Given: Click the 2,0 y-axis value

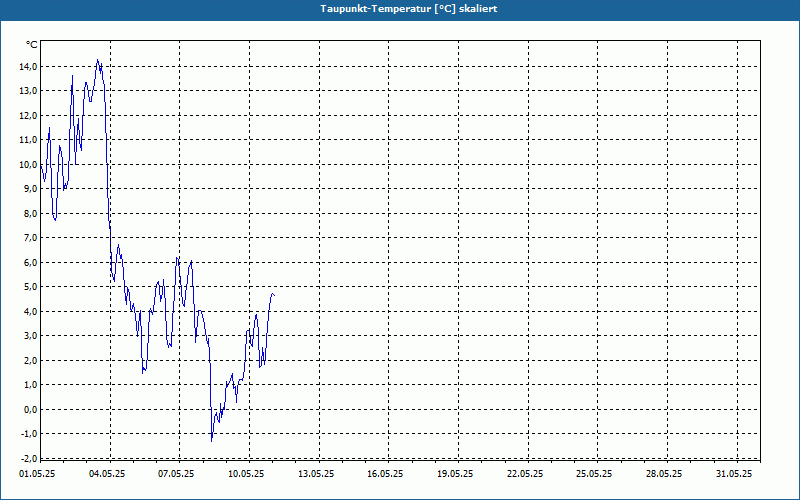Looking at the screenshot, I should coord(30,360).
